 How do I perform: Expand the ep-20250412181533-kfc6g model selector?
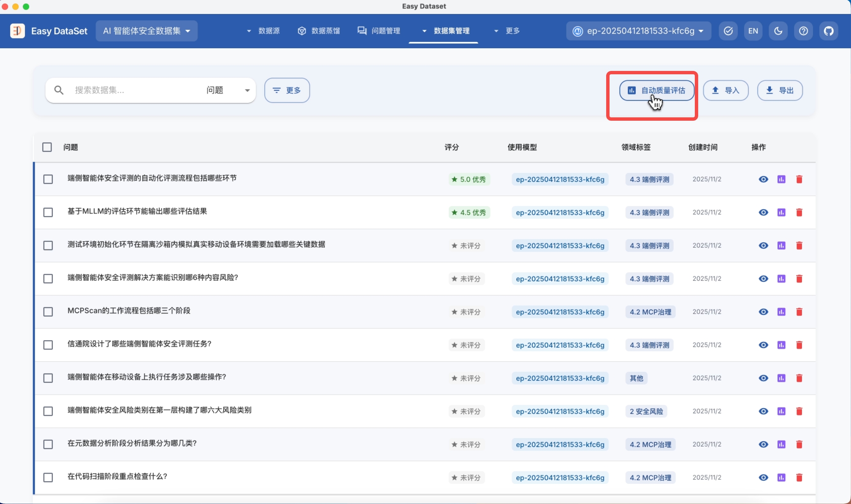639,31
